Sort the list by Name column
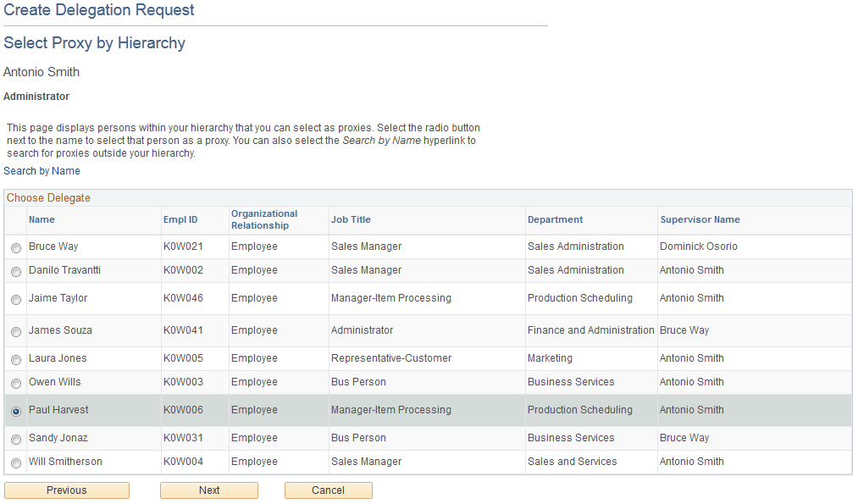Viewport: 858px width, 504px height. coord(41,219)
